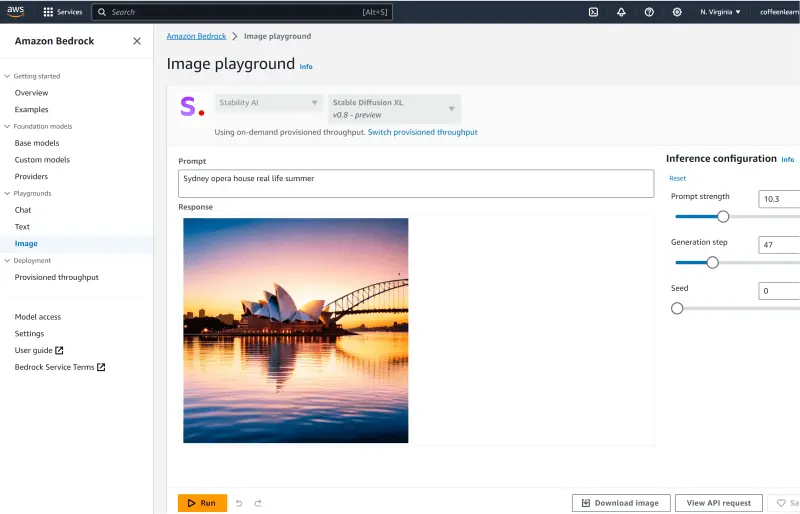Click the Prompt text field
Image resolution: width=800 pixels, height=514 pixels.
(416, 183)
